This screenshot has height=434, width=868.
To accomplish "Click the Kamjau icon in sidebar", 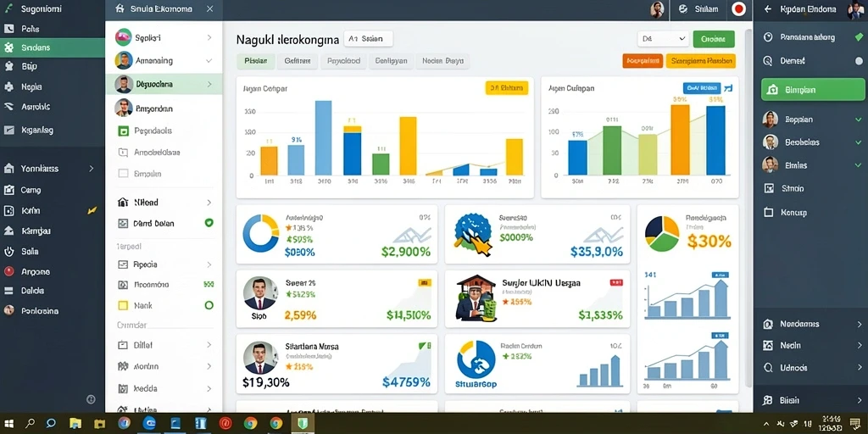I will [8, 231].
